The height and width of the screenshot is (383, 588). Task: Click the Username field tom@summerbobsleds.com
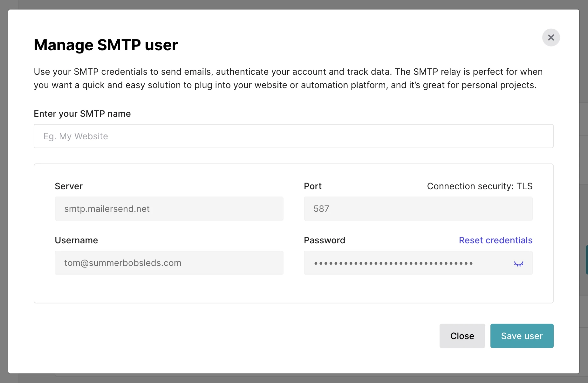(169, 263)
